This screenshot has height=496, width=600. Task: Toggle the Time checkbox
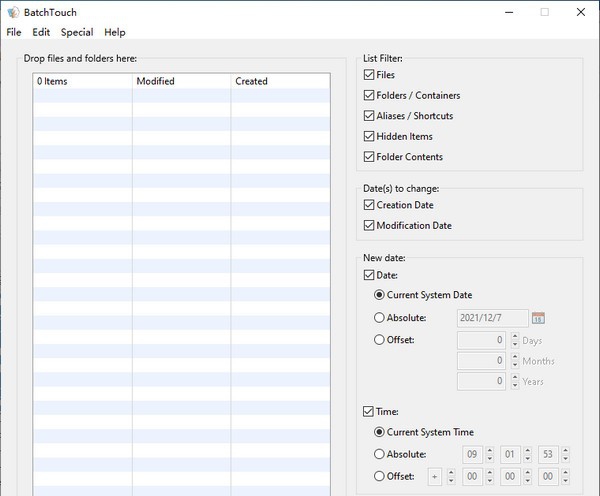[368, 411]
